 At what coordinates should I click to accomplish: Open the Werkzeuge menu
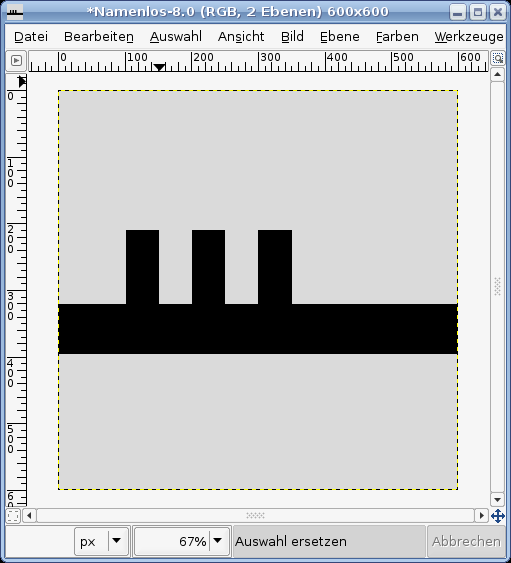(469, 37)
